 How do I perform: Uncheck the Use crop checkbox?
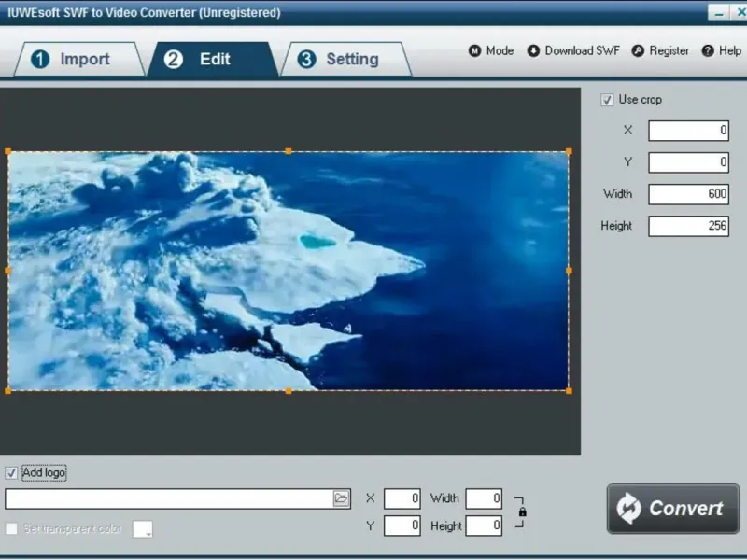coord(607,100)
